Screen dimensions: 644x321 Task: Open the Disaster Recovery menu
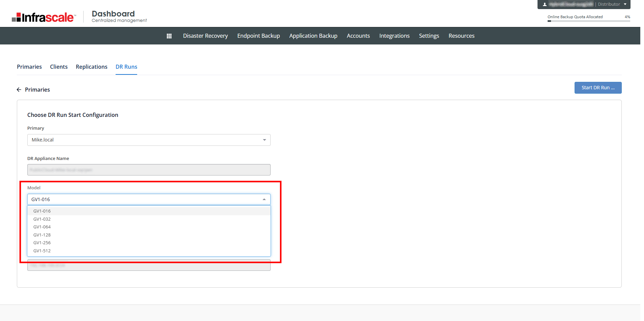tap(205, 36)
